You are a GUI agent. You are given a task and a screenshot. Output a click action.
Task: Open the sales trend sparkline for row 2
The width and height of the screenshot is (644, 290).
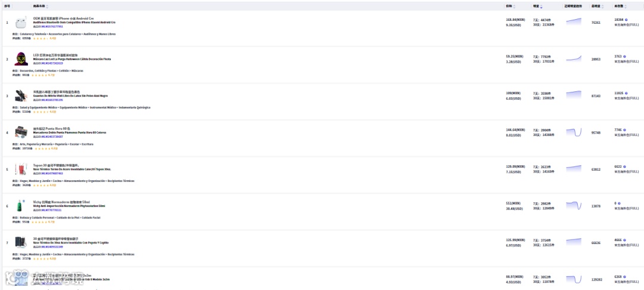pyautogui.click(x=574, y=58)
